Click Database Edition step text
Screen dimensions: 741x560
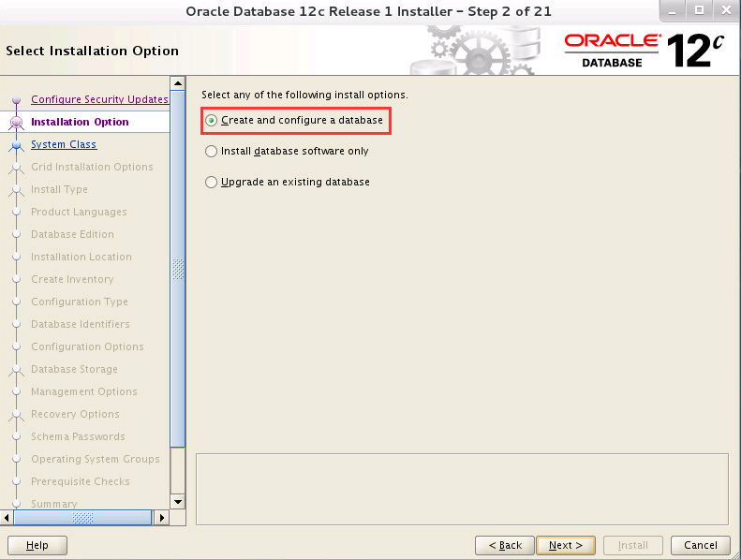72,234
